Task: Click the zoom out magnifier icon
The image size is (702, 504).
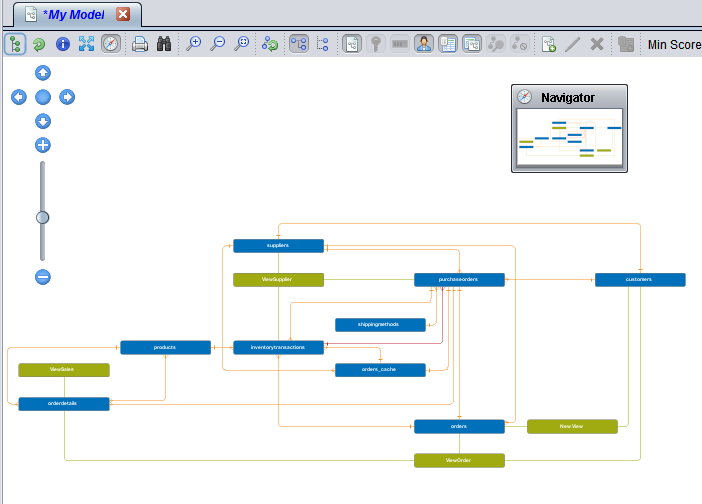Action: coord(218,44)
